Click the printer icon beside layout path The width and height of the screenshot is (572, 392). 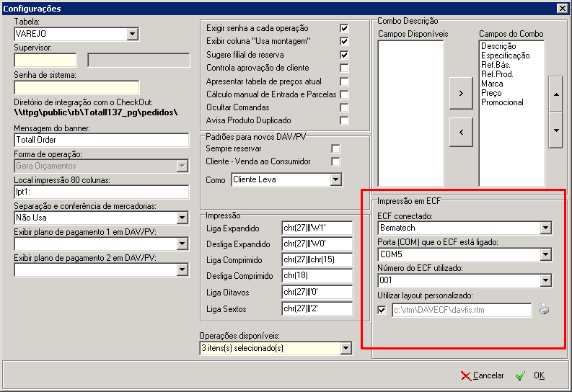pyautogui.click(x=544, y=309)
